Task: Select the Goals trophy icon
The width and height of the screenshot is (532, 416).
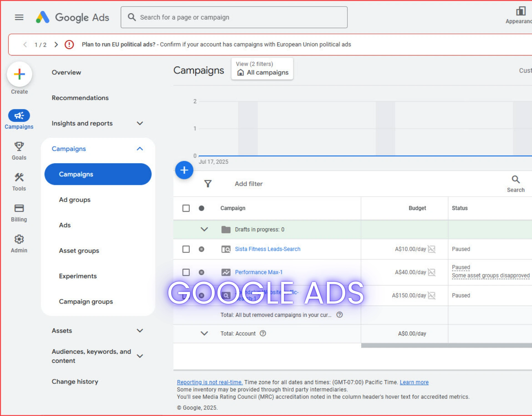Action: pyautogui.click(x=19, y=147)
